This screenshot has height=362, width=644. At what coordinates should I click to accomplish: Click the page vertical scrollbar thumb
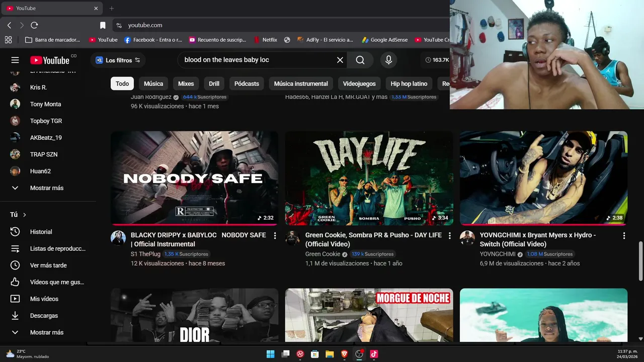pos(640,261)
